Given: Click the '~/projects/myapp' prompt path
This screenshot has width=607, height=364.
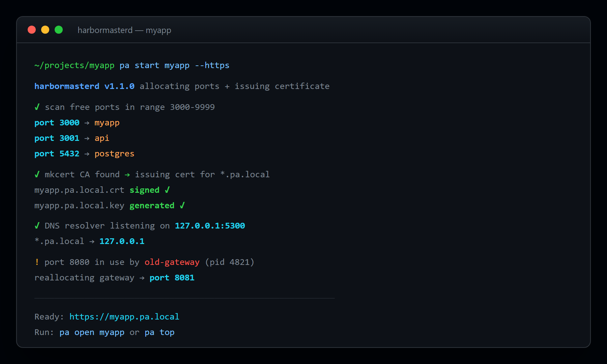Looking at the screenshot, I should pos(74,65).
